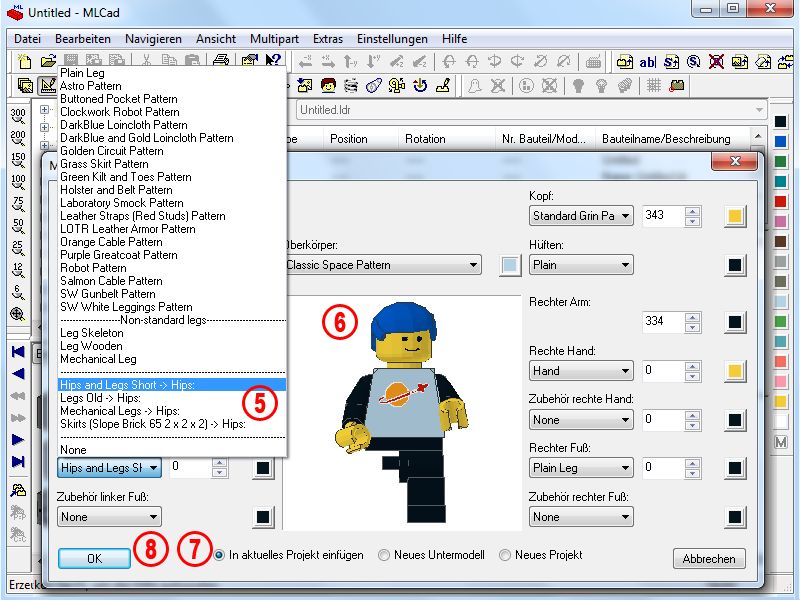800x600 pixels.
Task: Click the Abbrechen button
Action: [x=709, y=559]
